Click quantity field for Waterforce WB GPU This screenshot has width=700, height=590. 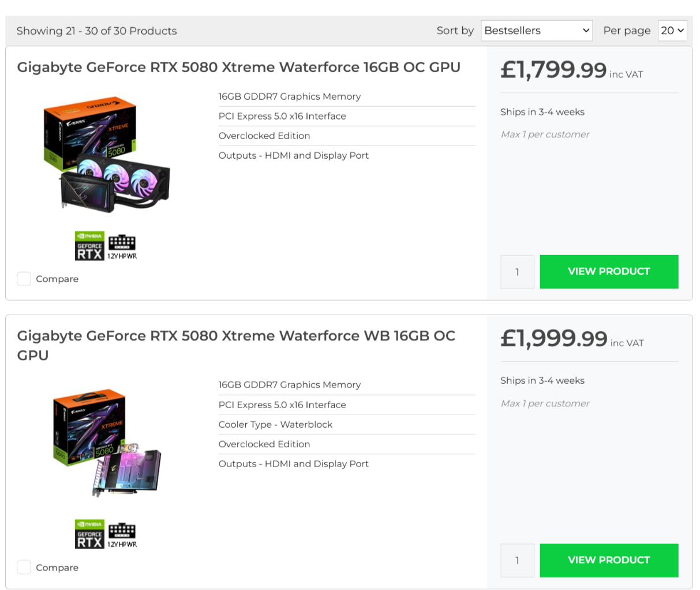click(517, 560)
